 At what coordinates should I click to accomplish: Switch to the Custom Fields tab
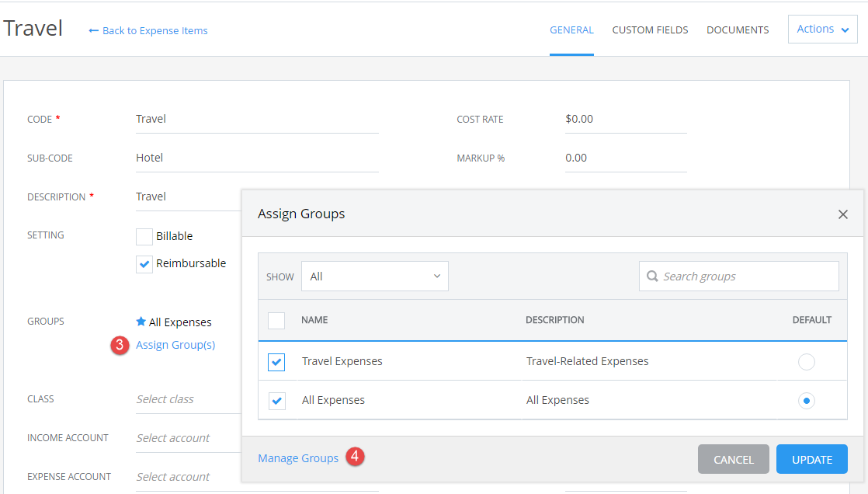pyautogui.click(x=650, y=30)
